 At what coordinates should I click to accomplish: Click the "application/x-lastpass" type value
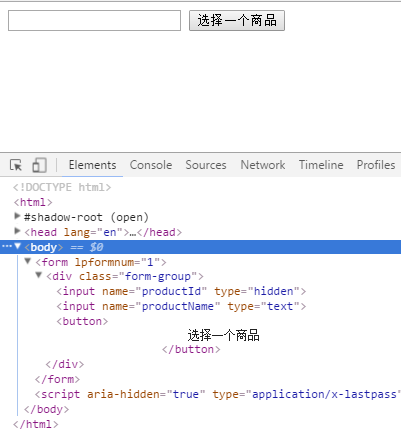pyautogui.click(x=324, y=394)
